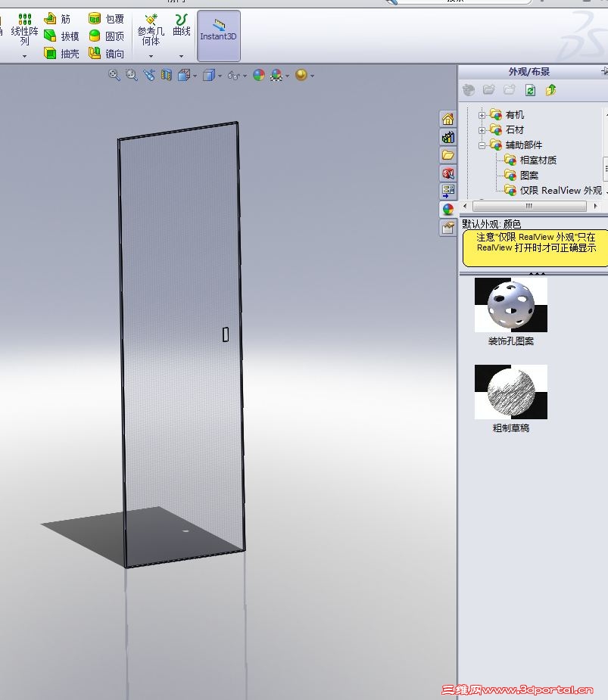Open the File Explorer folder tab

(x=447, y=155)
